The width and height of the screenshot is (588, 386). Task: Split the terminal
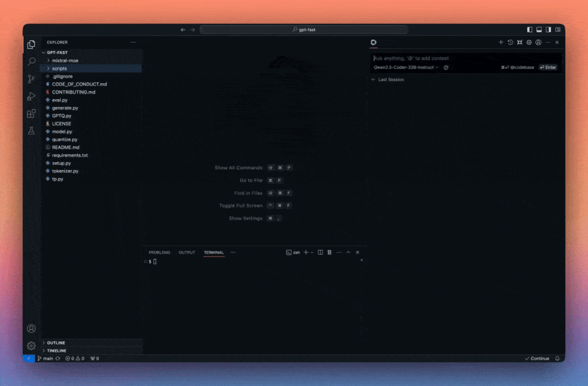coord(320,252)
